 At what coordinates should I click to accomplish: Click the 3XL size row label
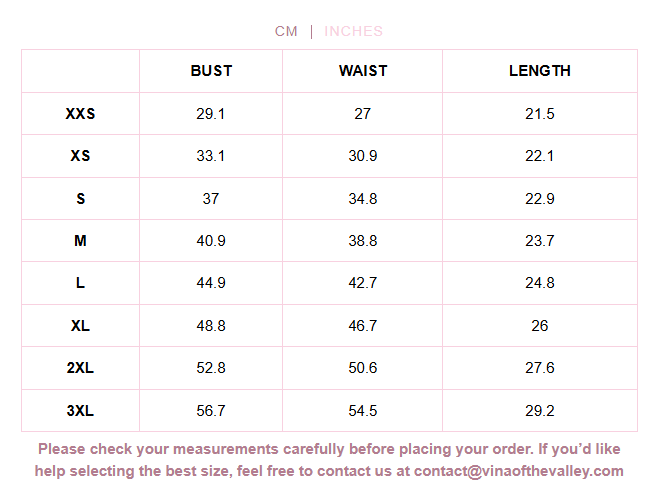80,411
